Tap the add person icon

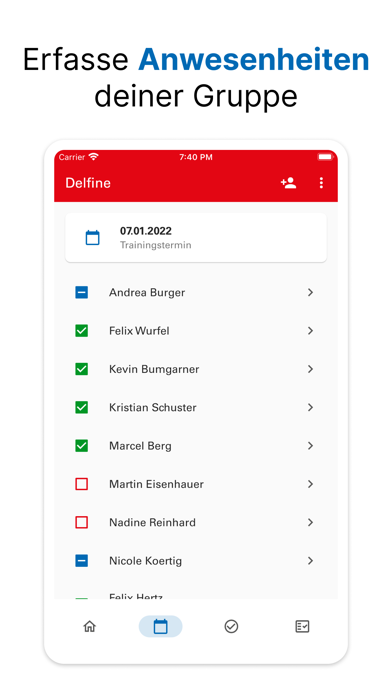(288, 183)
